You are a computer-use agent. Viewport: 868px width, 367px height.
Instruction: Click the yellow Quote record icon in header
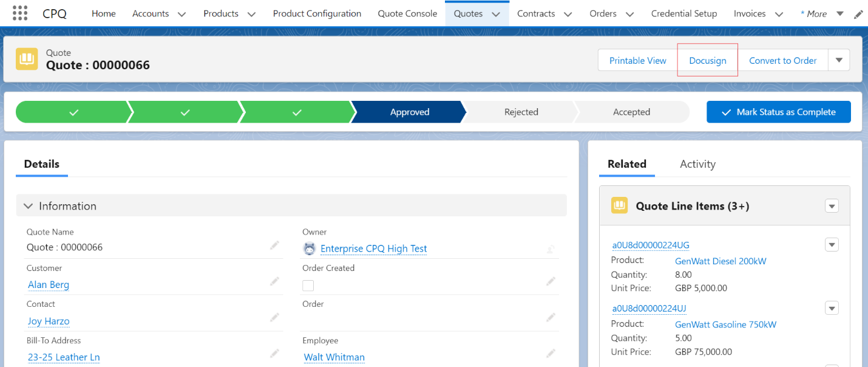click(x=27, y=59)
